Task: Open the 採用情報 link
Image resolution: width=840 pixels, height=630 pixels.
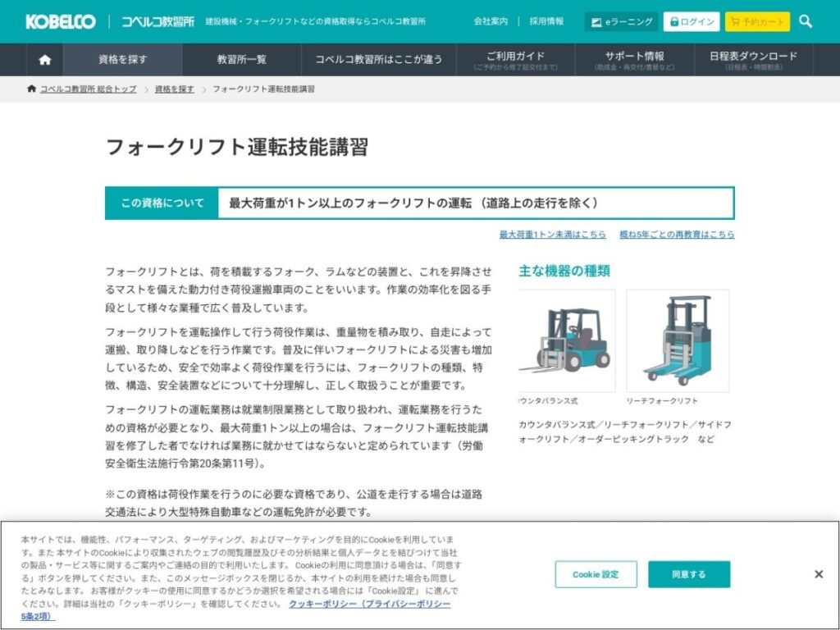Action: [546, 21]
